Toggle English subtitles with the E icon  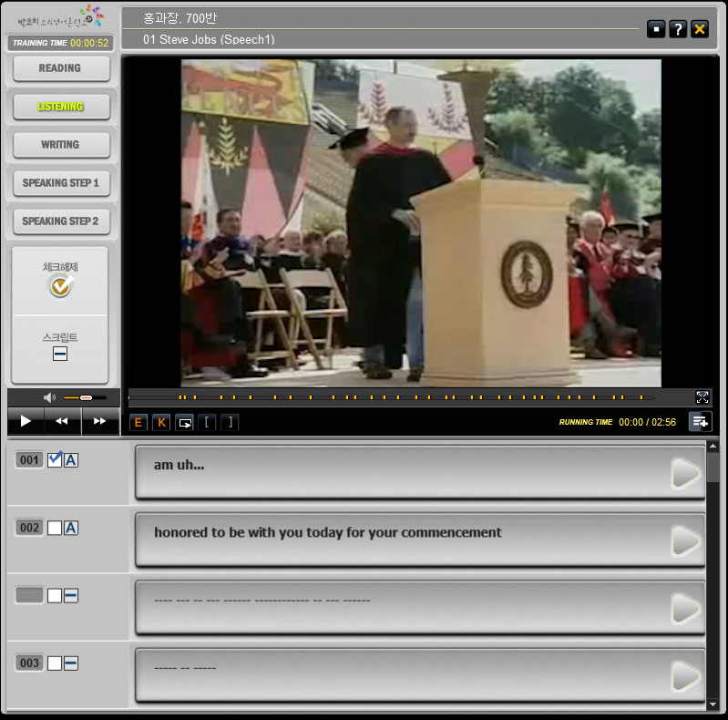click(x=138, y=422)
